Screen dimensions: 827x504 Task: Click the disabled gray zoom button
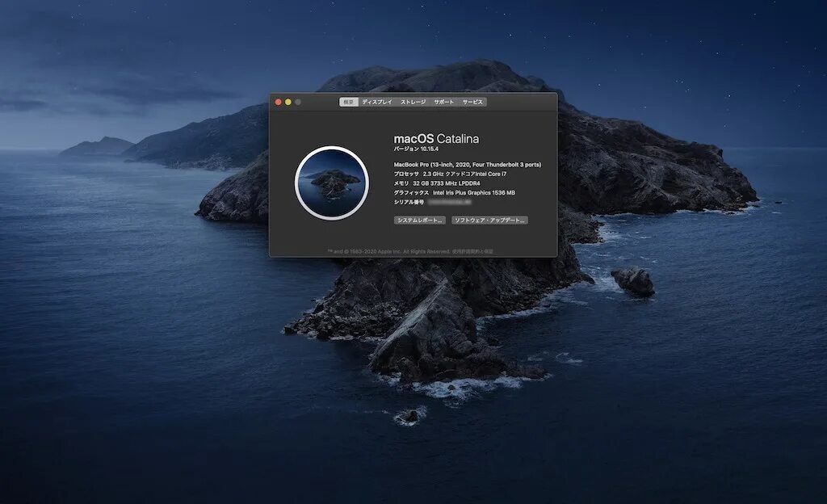point(298,102)
